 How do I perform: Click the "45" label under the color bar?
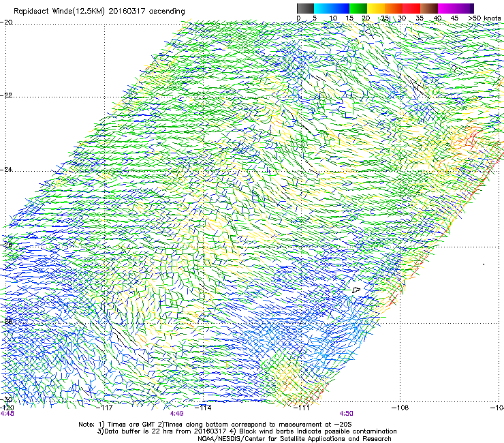[454, 18]
